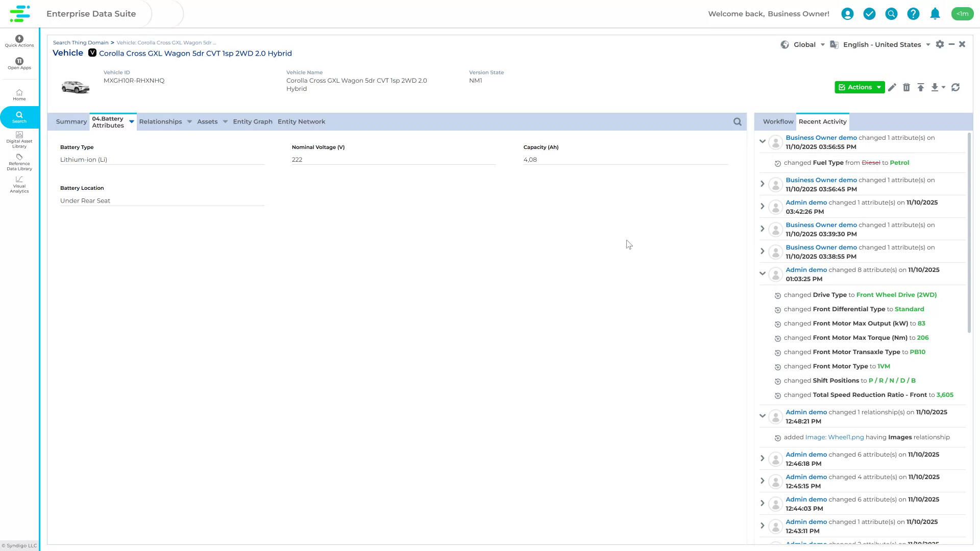
Task: Select the Entity Graph tab
Action: pyautogui.click(x=252, y=121)
